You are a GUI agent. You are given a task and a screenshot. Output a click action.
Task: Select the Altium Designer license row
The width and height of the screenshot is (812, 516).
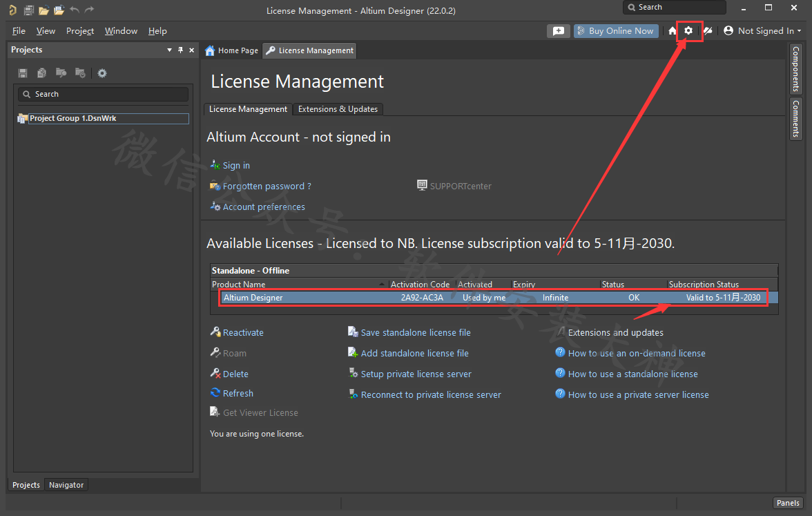tap(494, 297)
